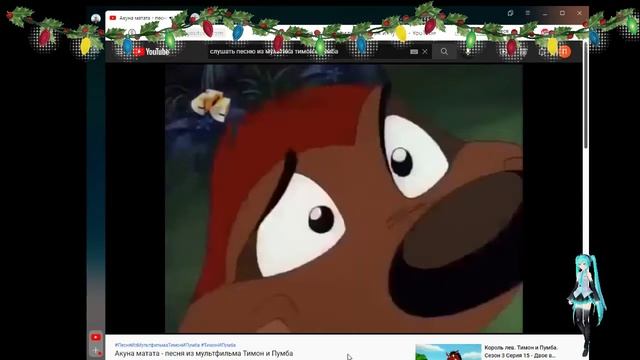Click the YouTube logo in the header
Viewport: 640px width, 360px height.
click(151, 52)
